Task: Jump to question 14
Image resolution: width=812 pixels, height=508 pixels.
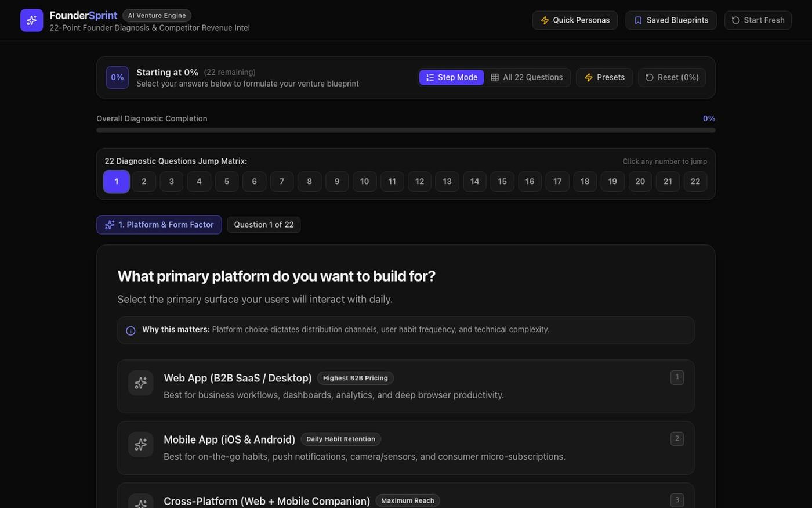Action: (x=474, y=182)
